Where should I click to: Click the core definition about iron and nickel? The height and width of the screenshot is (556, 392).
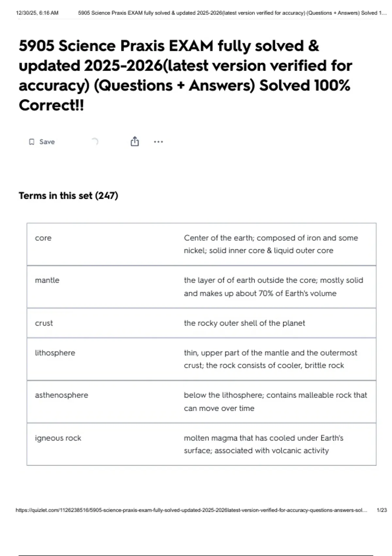pyautogui.click(x=271, y=244)
